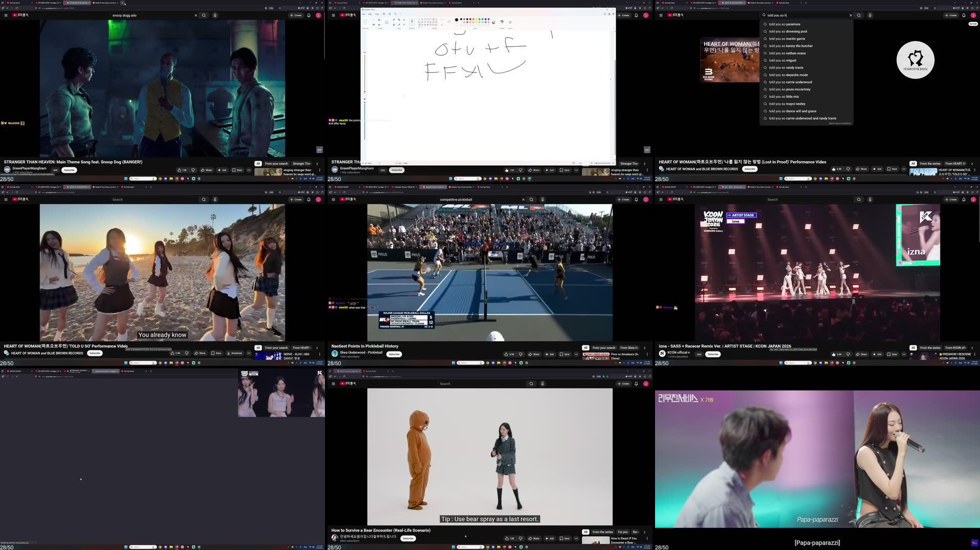The height and width of the screenshot is (550, 980).
Task: Expand more actions on the TOLD U SO video
Action: point(249,353)
